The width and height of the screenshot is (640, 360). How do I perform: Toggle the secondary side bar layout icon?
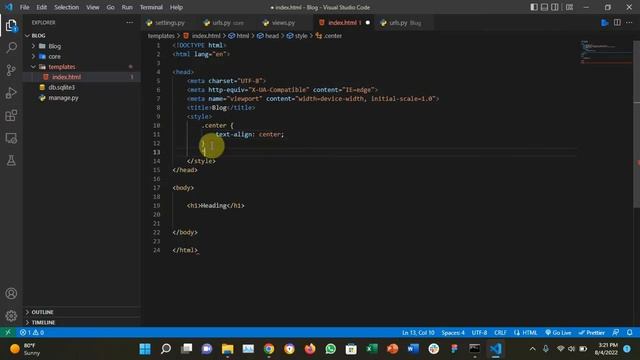[x=555, y=7]
